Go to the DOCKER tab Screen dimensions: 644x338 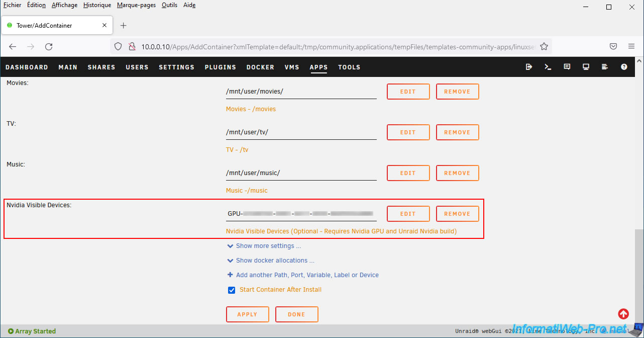coord(260,67)
